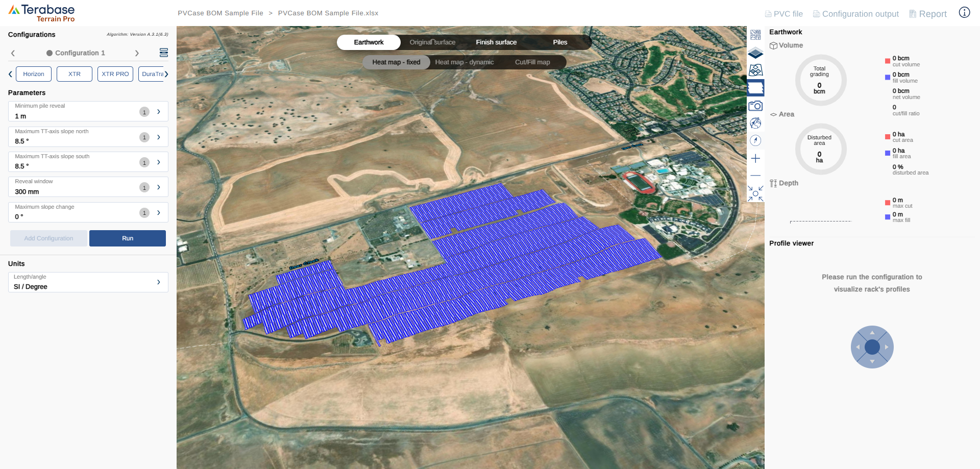
Task: Open the view layout grid icon
Action: [755, 35]
